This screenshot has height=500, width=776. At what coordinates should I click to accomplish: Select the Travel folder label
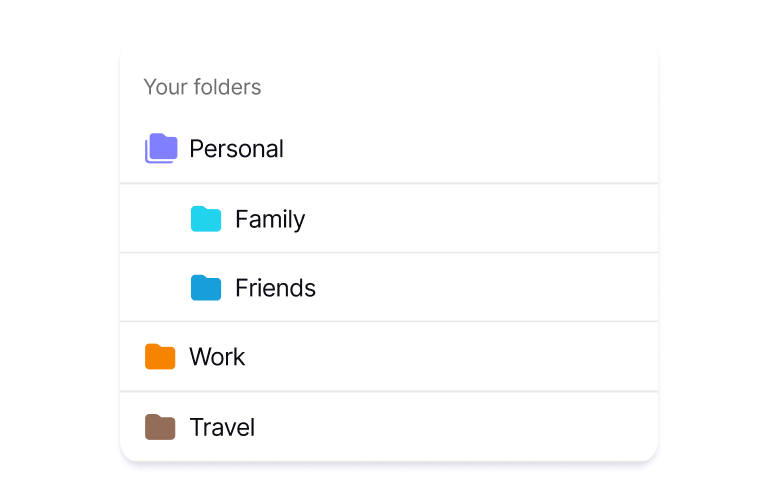tap(222, 428)
